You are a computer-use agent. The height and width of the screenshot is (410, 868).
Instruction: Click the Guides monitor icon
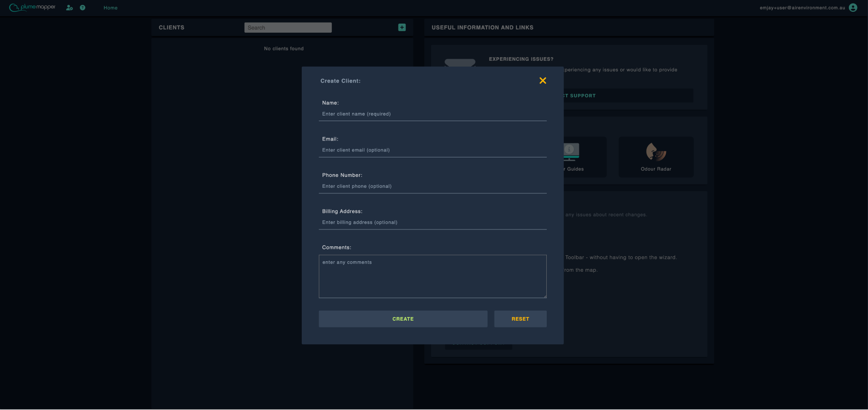571,152
